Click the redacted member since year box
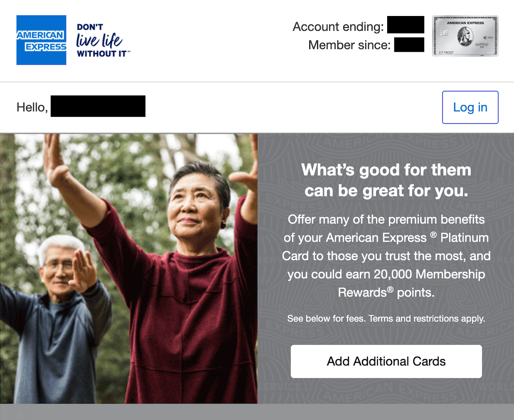Image resolution: width=514 pixels, height=420 pixels. pyautogui.click(x=409, y=45)
